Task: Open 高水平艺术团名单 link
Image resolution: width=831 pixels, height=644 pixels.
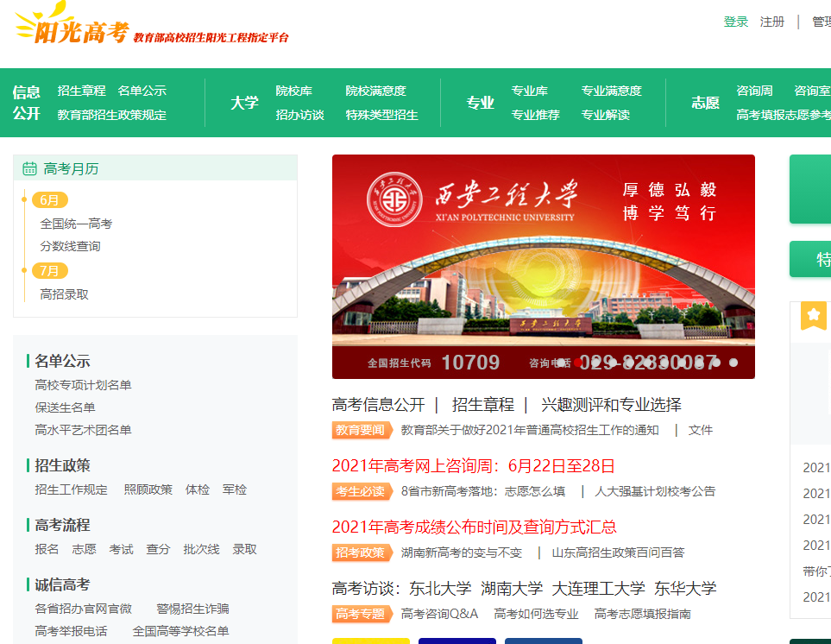Action: pos(83,429)
